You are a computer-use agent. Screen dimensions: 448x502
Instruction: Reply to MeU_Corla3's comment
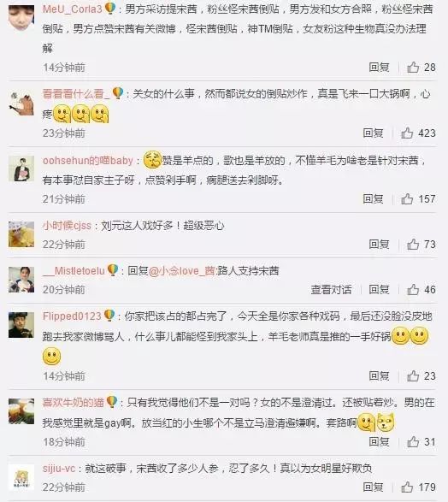point(380,68)
